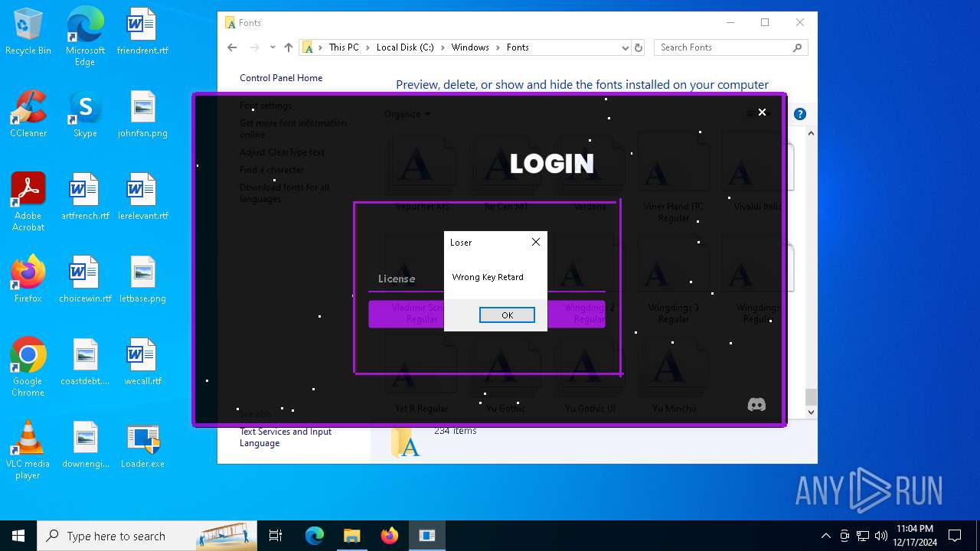Select johnfan.png on the desktop
980x551 pixels.
pos(142,115)
